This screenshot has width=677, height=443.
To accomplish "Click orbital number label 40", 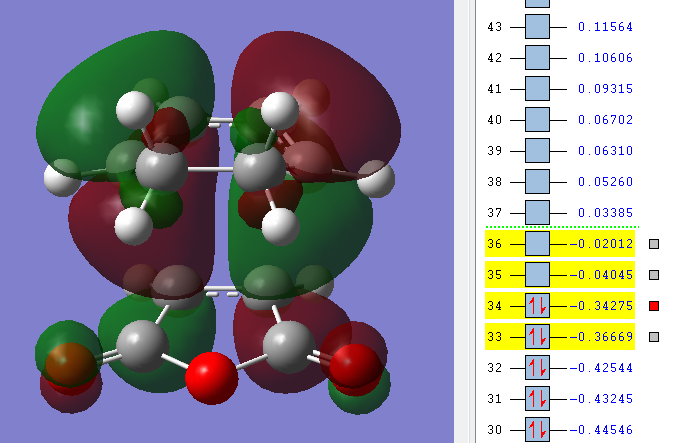I will (495, 120).
